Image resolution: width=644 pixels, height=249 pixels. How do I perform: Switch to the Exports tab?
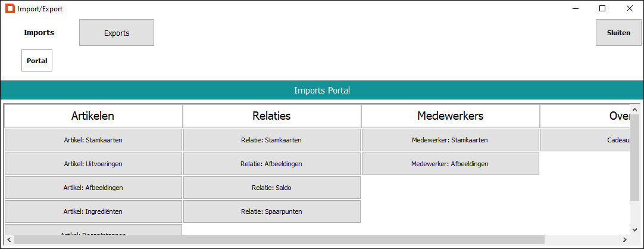tap(117, 32)
